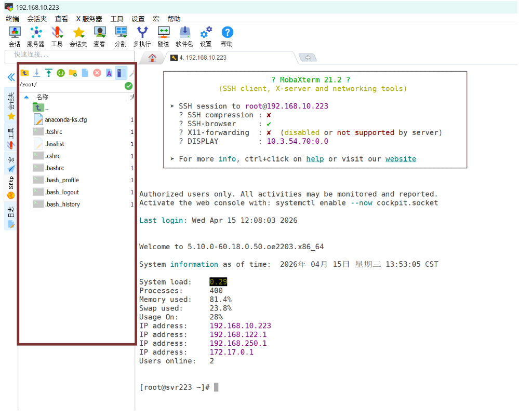Click the SFTP download arrow icon
The height and width of the screenshot is (420, 519).
37,73
